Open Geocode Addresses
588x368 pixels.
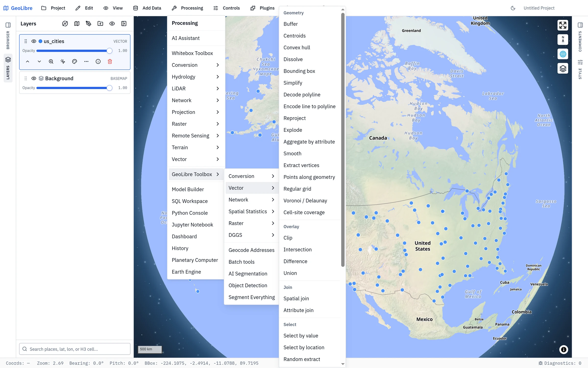(252, 250)
